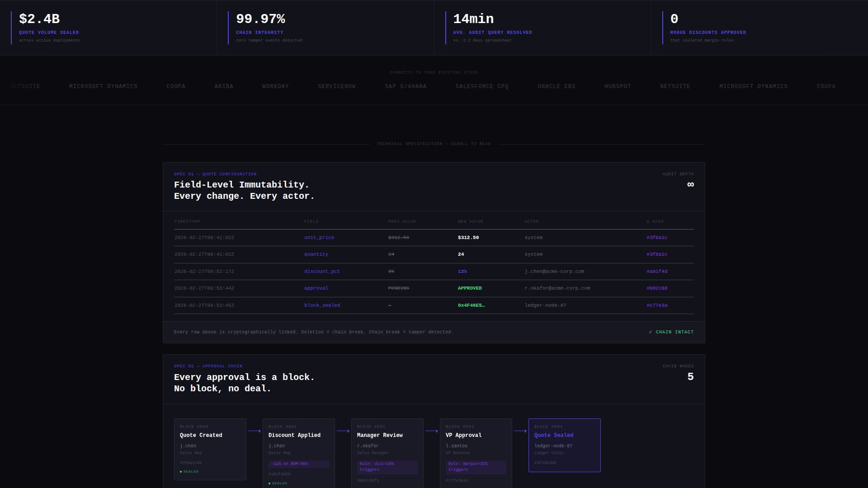Viewport: 868px width, 488px height.
Task: Click the 'Connects to your existing stack' caption
Action: click(434, 72)
